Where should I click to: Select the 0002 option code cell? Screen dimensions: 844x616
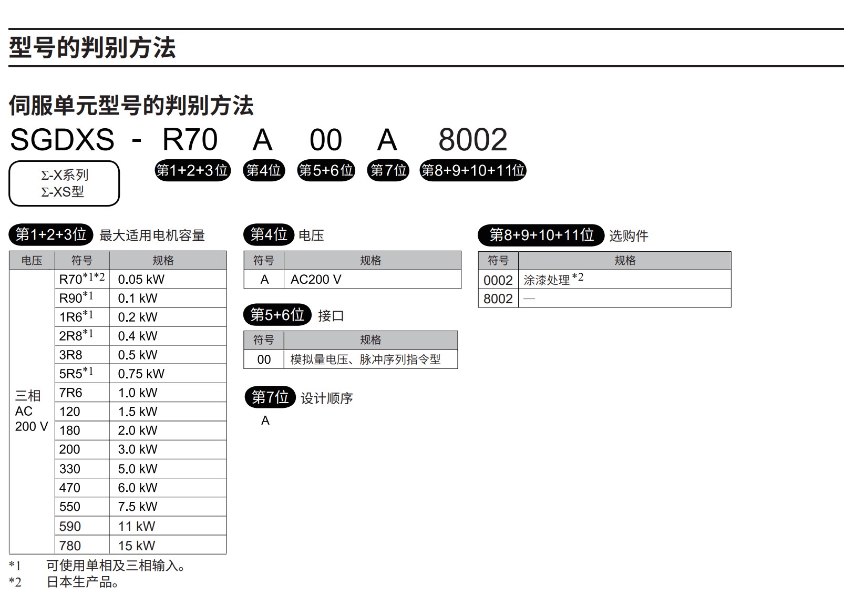pos(498,280)
